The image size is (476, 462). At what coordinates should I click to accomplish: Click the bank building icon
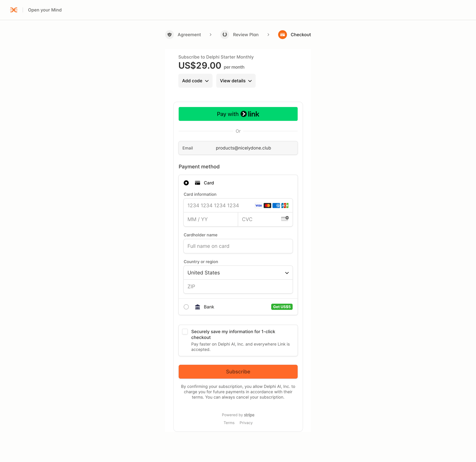pos(198,307)
